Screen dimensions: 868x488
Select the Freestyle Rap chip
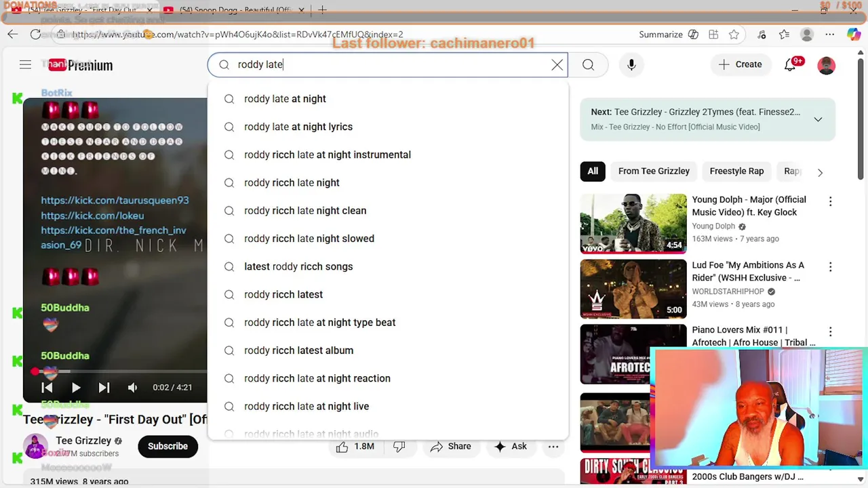tap(736, 171)
